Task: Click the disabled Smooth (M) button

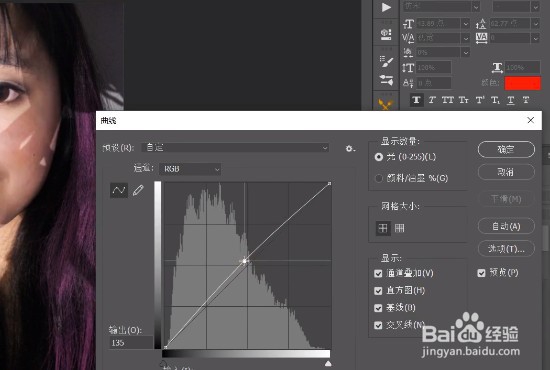Action: point(506,199)
